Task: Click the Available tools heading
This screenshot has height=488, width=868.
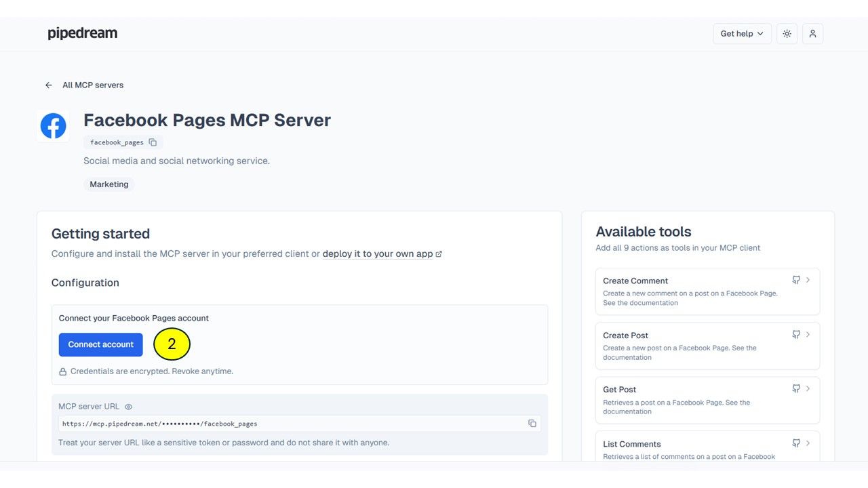Action: coord(644,232)
